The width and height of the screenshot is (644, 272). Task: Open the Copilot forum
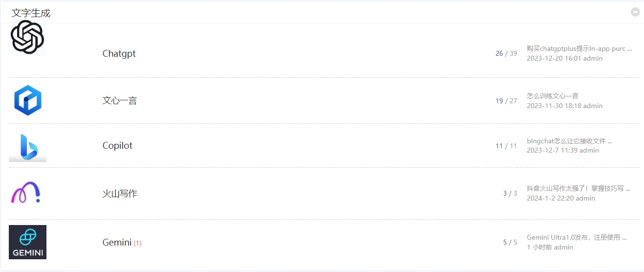117,146
